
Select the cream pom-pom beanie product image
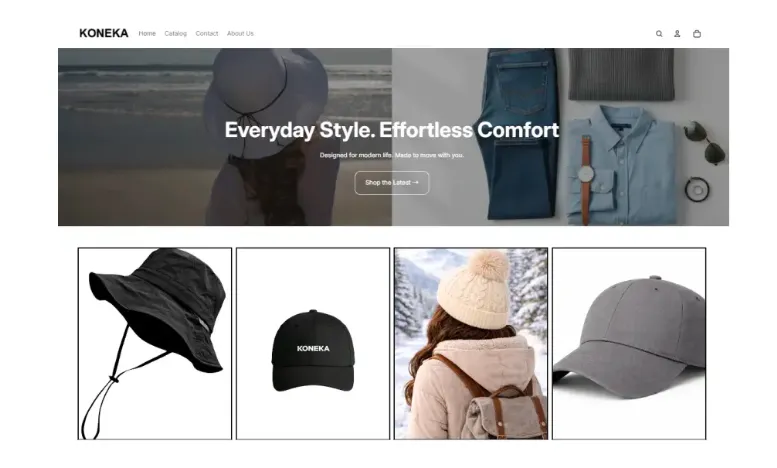tap(471, 344)
